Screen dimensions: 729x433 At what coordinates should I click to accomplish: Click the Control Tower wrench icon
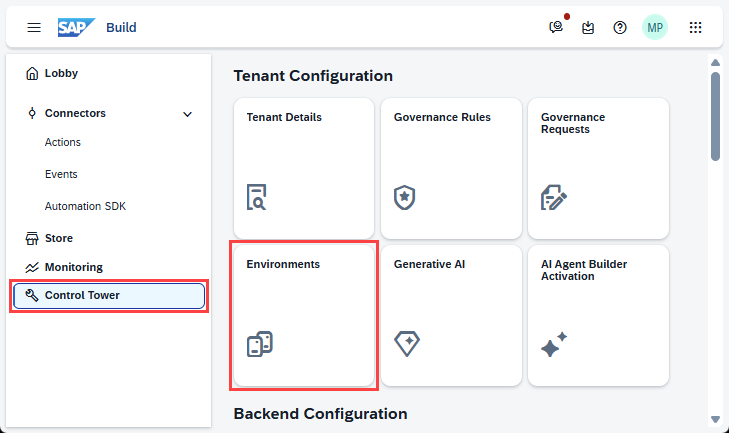32,295
